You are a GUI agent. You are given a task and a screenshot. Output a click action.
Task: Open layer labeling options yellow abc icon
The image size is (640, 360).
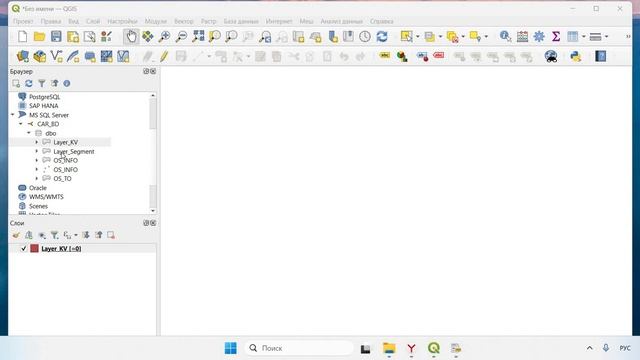(384, 55)
